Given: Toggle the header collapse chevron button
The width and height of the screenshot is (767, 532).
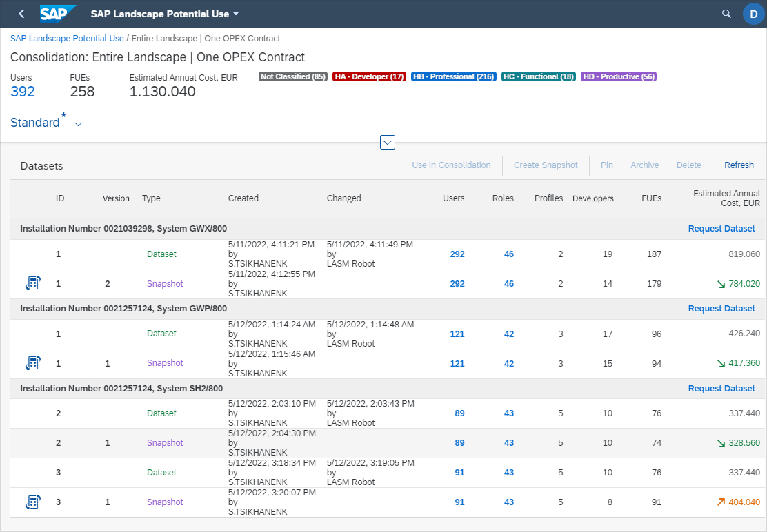Looking at the screenshot, I should [x=388, y=142].
